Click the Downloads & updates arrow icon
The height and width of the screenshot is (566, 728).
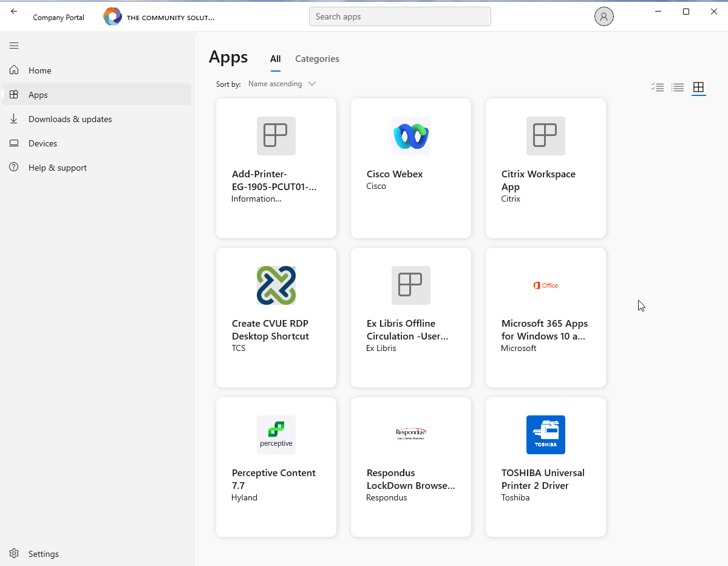point(14,119)
